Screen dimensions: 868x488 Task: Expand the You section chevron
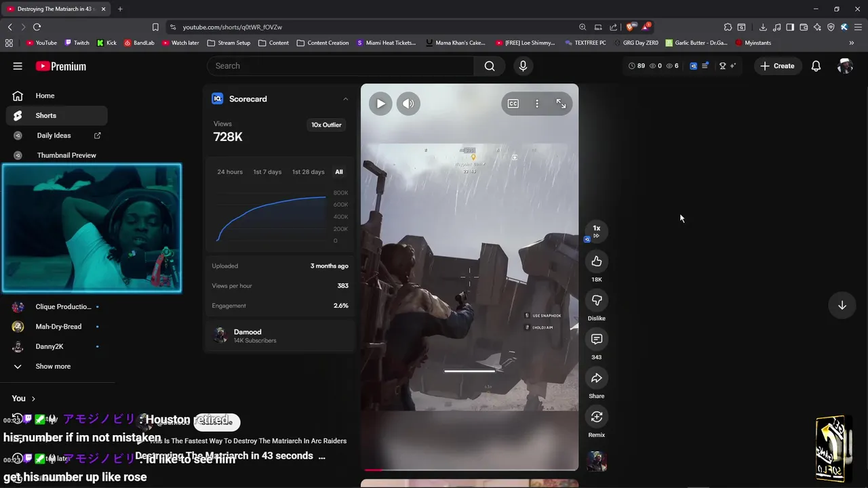click(x=33, y=399)
